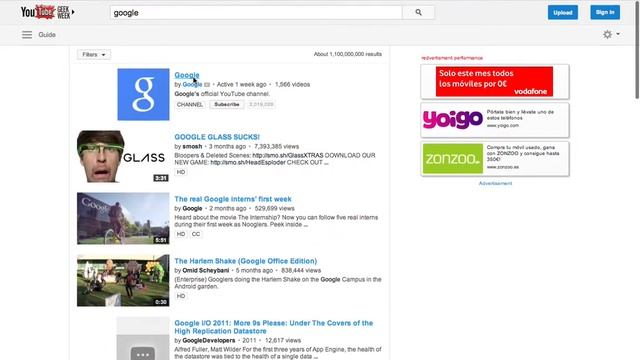Click the Vodafone red banner advertisement
The image size is (640, 360).
tap(494, 82)
